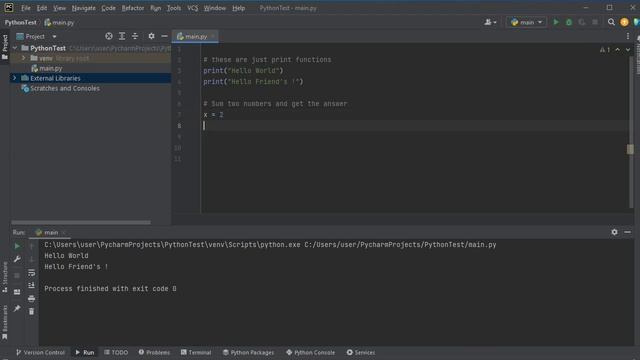The width and height of the screenshot is (640, 360).
Task: Click main.py breadcrumb in navigation bar
Action: point(59,22)
